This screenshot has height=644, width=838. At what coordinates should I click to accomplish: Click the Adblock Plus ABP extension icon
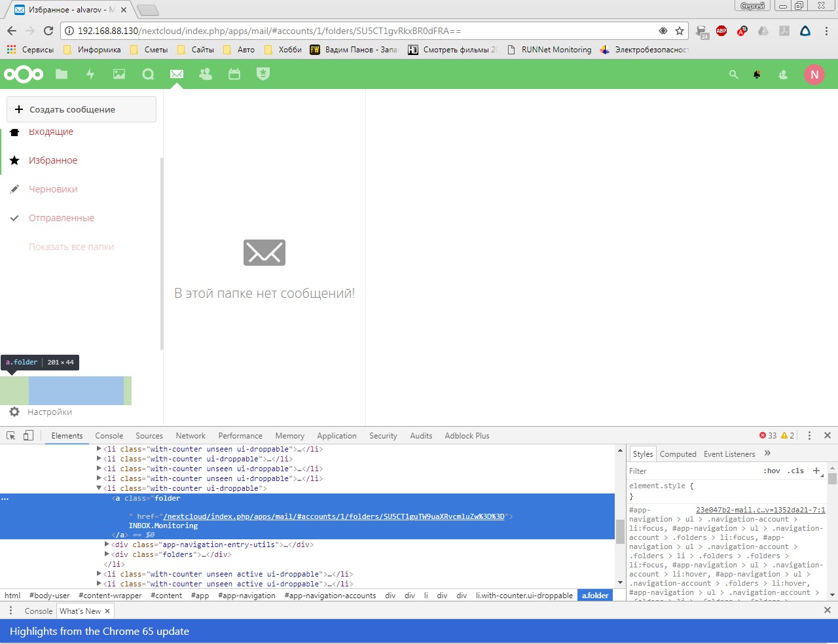point(721,31)
